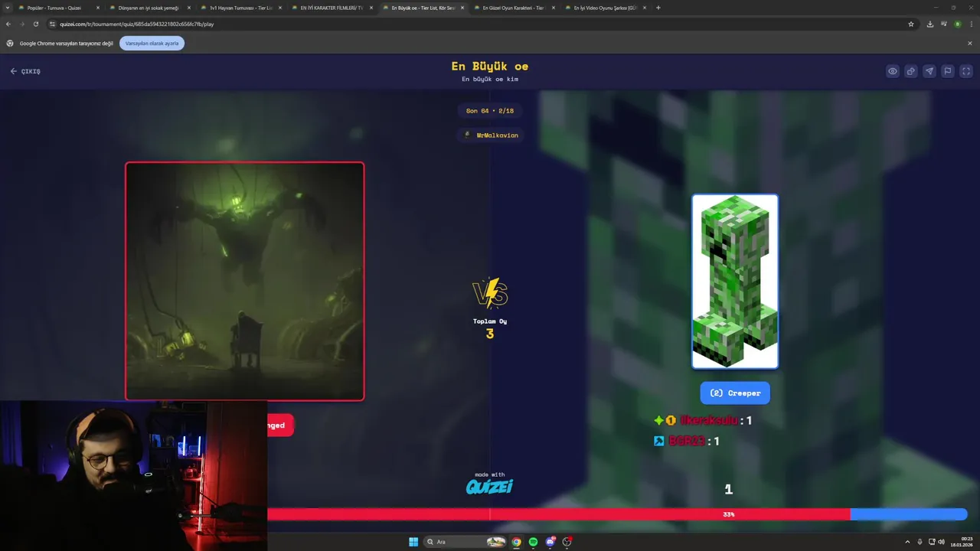Bookmark this page with star icon
This screenshot has width=980, height=551.
(911, 24)
